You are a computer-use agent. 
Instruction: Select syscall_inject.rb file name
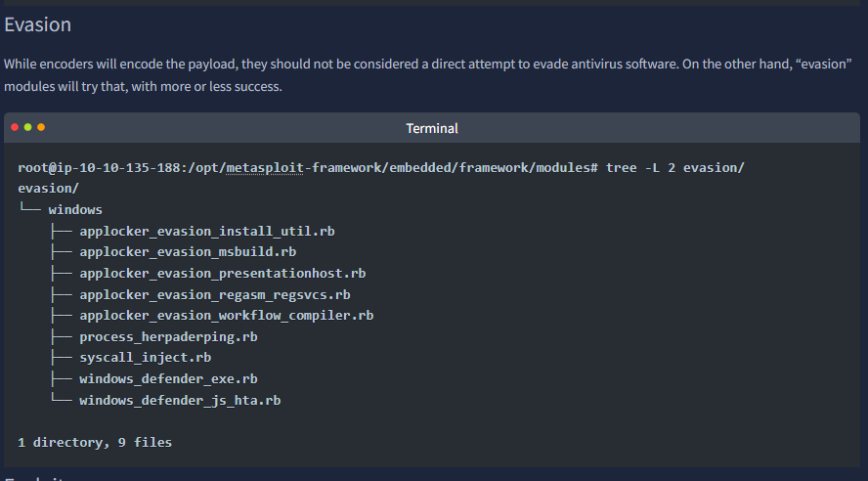pyautogui.click(x=145, y=358)
